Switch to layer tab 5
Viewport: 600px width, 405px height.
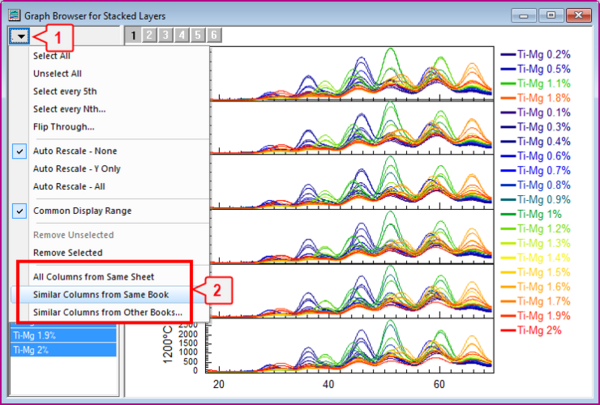(198, 35)
